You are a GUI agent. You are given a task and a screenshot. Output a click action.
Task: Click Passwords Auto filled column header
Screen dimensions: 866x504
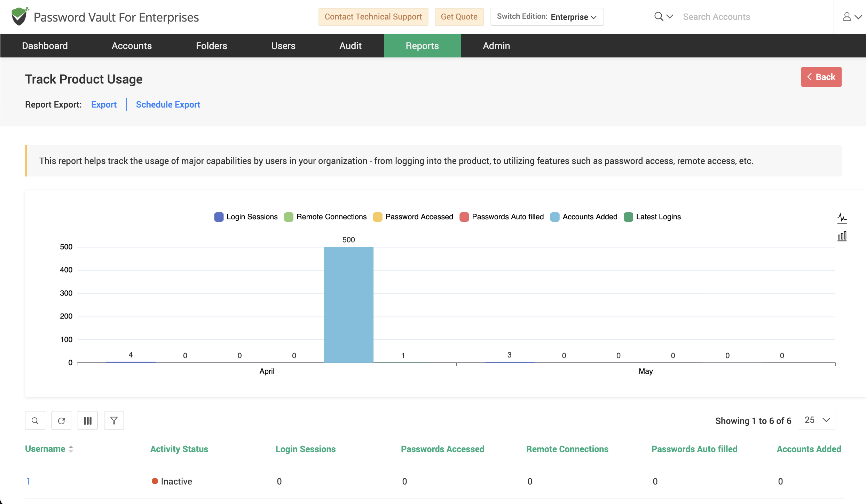[x=694, y=449]
